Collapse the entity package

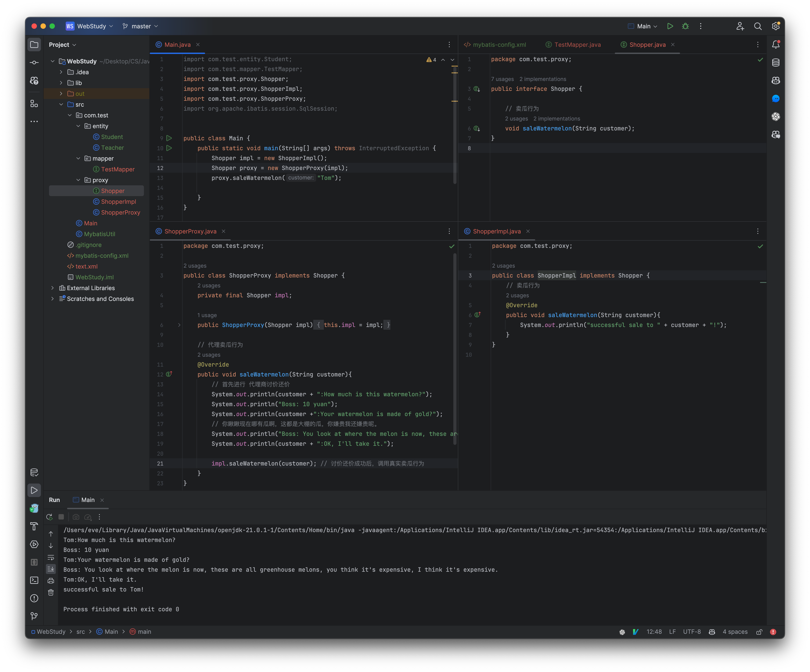[x=78, y=126]
